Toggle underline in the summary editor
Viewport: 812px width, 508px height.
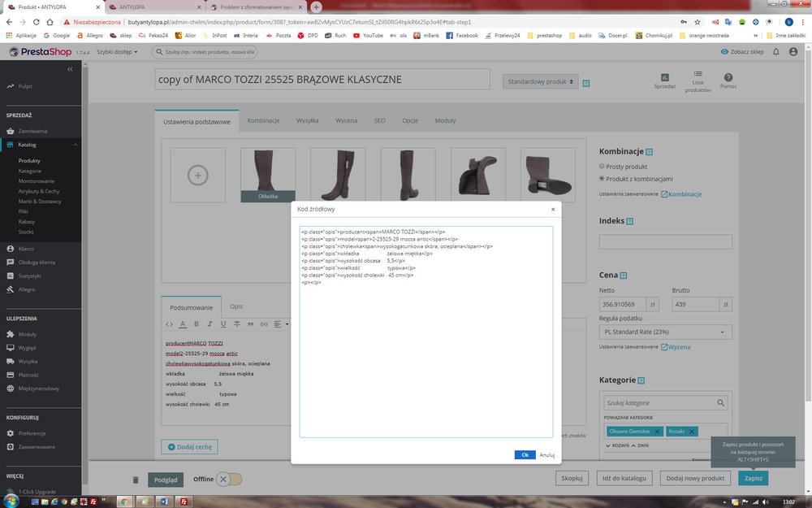tap(223, 324)
